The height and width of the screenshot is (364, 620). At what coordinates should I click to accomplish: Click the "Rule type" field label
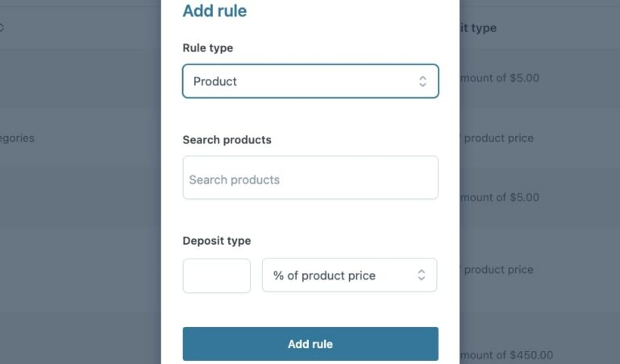[x=208, y=48]
